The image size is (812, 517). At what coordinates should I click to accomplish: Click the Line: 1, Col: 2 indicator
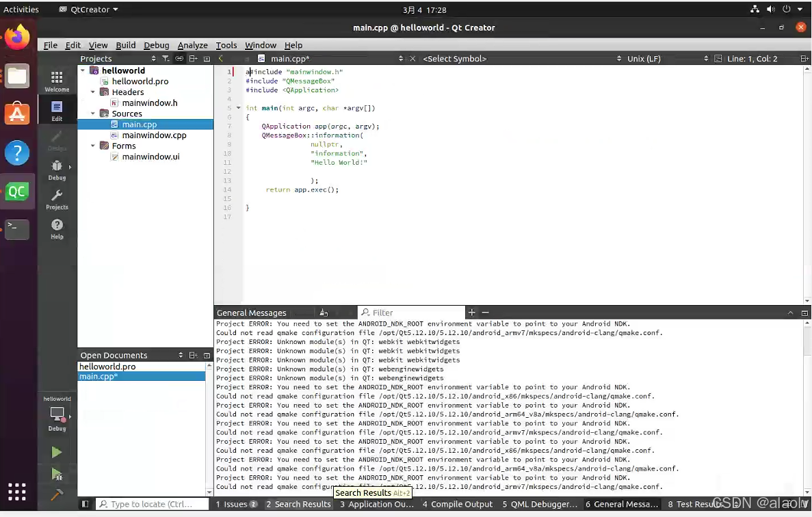click(752, 59)
